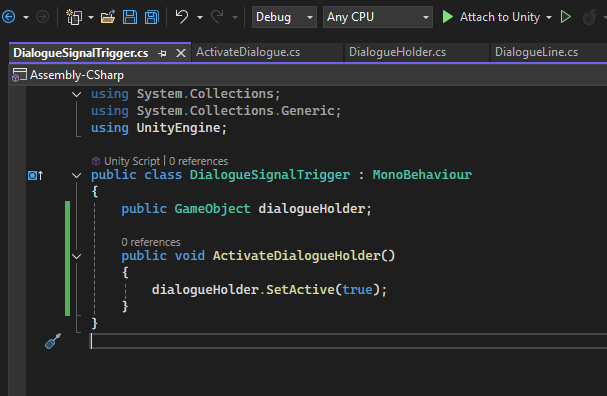Undo the last action with Undo icon
Screen dimensions: 607x396
tap(182, 17)
